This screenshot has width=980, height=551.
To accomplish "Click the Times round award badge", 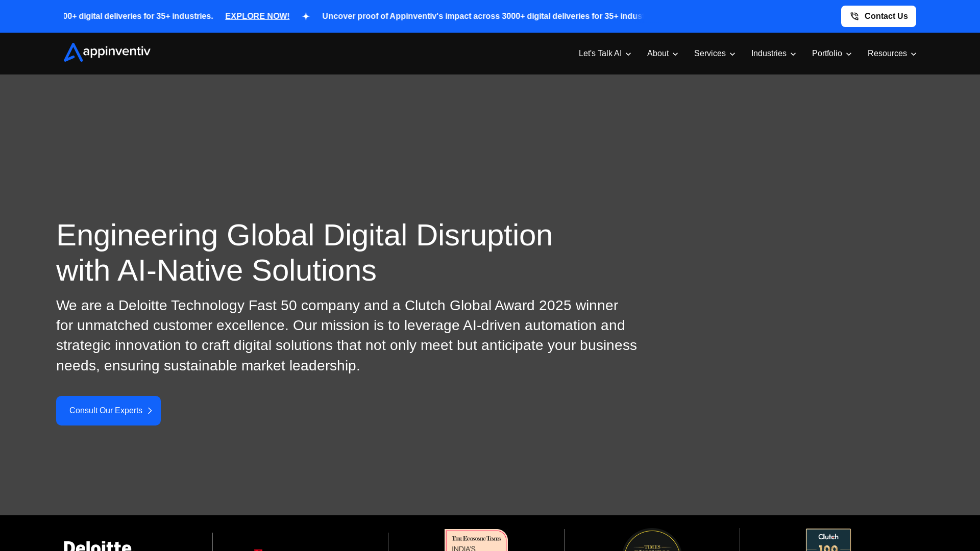I will click(652, 540).
